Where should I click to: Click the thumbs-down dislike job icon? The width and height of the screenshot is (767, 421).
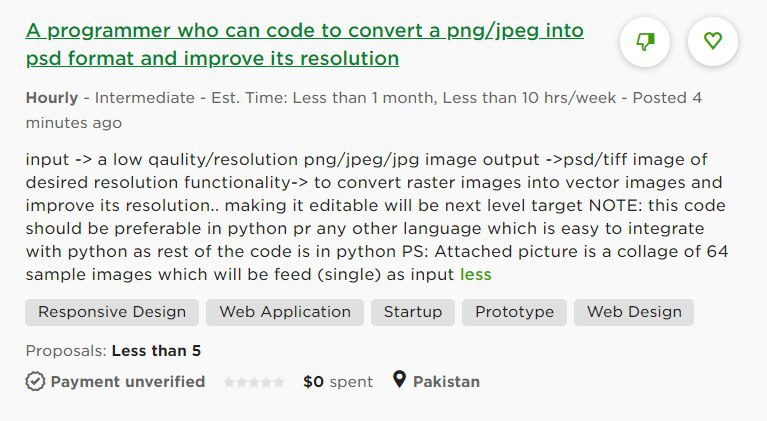click(x=645, y=42)
